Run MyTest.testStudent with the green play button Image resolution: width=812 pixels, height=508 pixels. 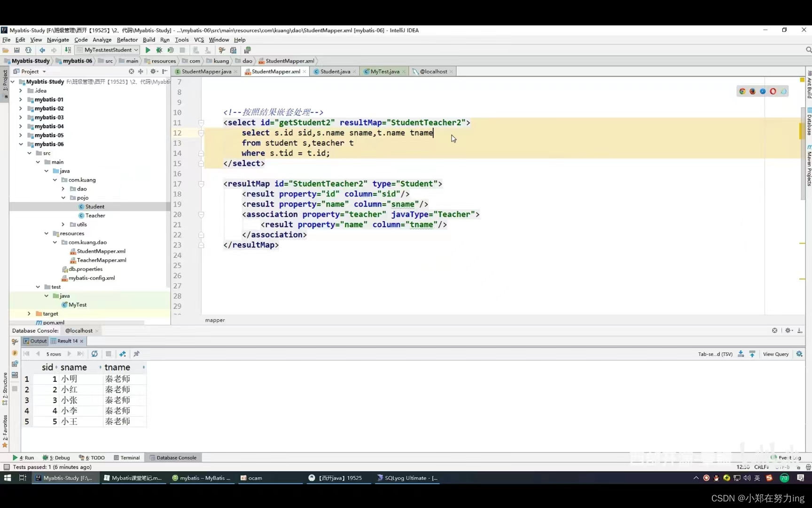[x=148, y=50]
